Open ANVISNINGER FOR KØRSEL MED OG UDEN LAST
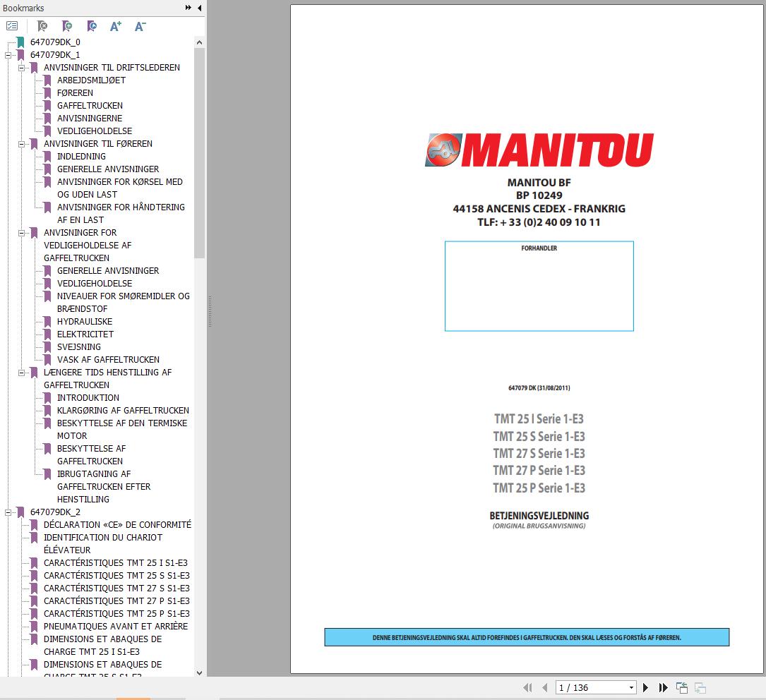The width and height of the screenshot is (766, 700). [x=120, y=188]
